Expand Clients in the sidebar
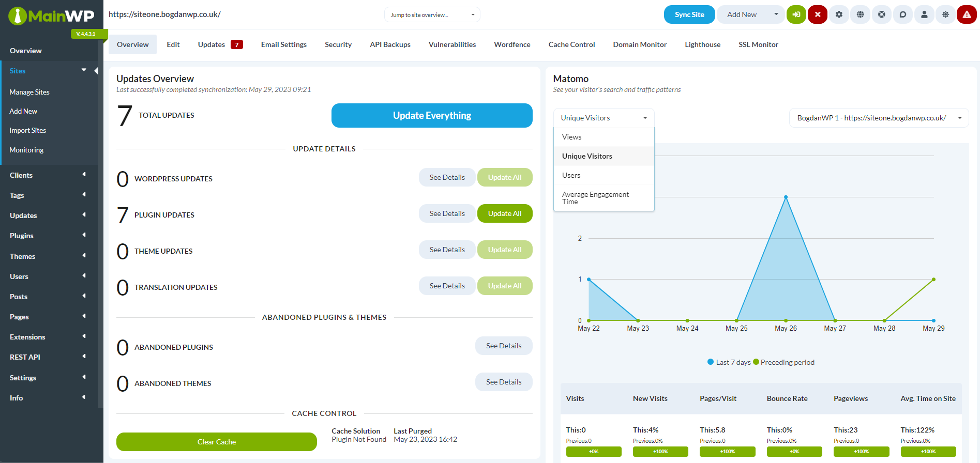The height and width of the screenshot is (463, 980). pos(84,175)
